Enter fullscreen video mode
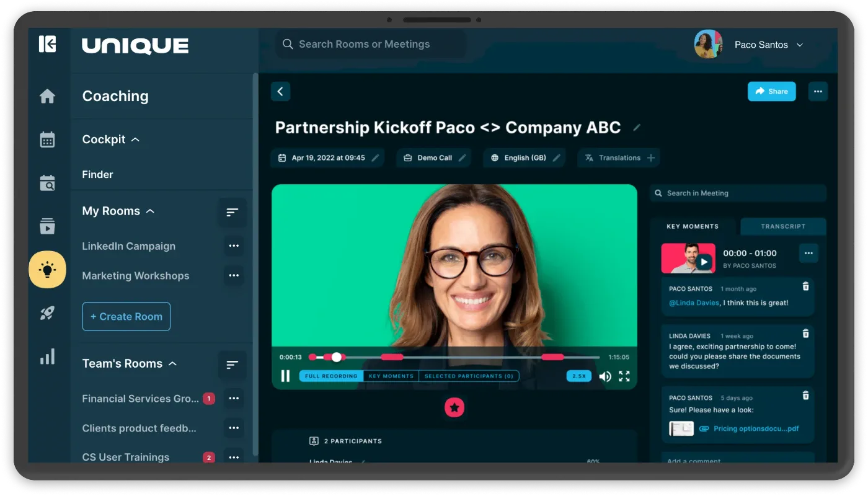This screenshot has height=496, width=868. 624,376
